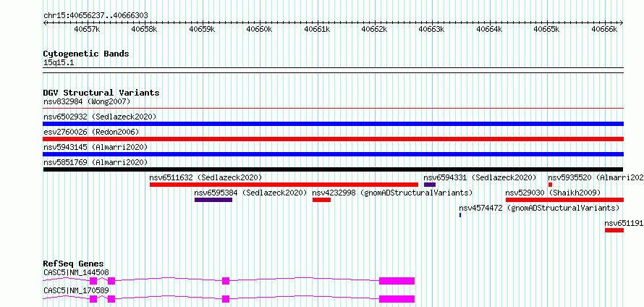Click the nsv6511632 red variant bar

coord(284,185)
